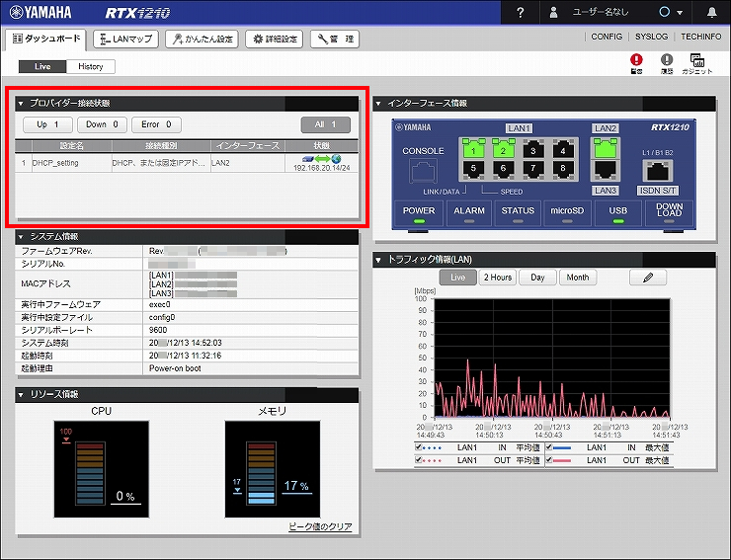Click LAN1 port 7 on router image
731x560 pixels.
point(532,169)
